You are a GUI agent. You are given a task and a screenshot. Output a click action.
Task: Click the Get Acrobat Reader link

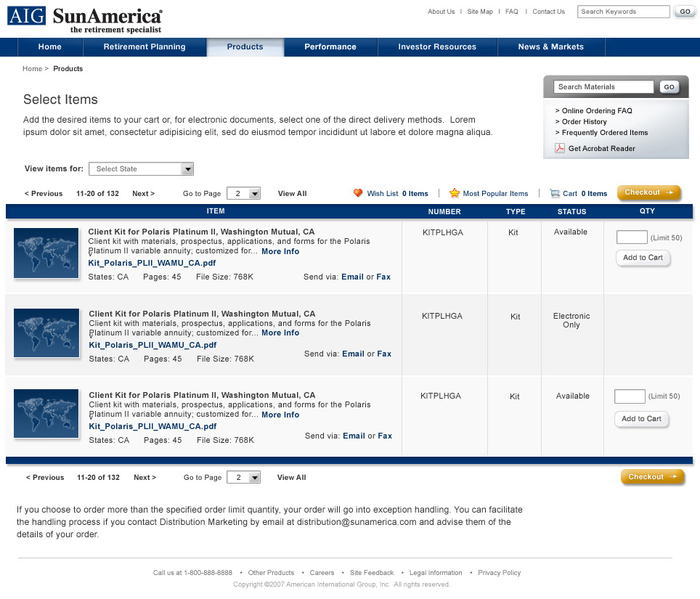click(x=602, y=149)
